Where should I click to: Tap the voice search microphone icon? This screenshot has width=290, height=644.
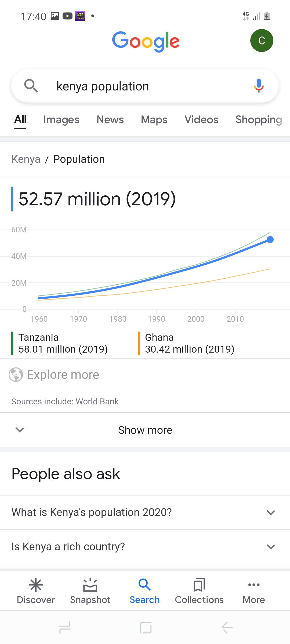pyautogui.click(x=259, y=86)
